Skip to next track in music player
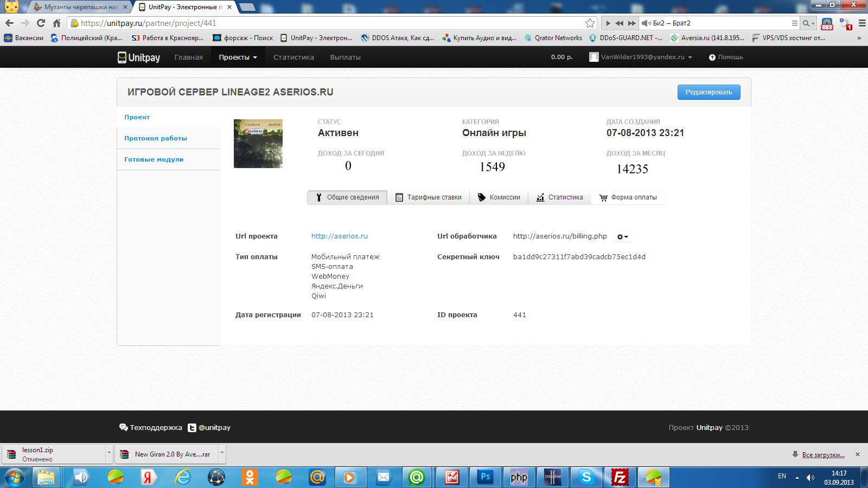The image size is (868, 488). coord(632,23)
